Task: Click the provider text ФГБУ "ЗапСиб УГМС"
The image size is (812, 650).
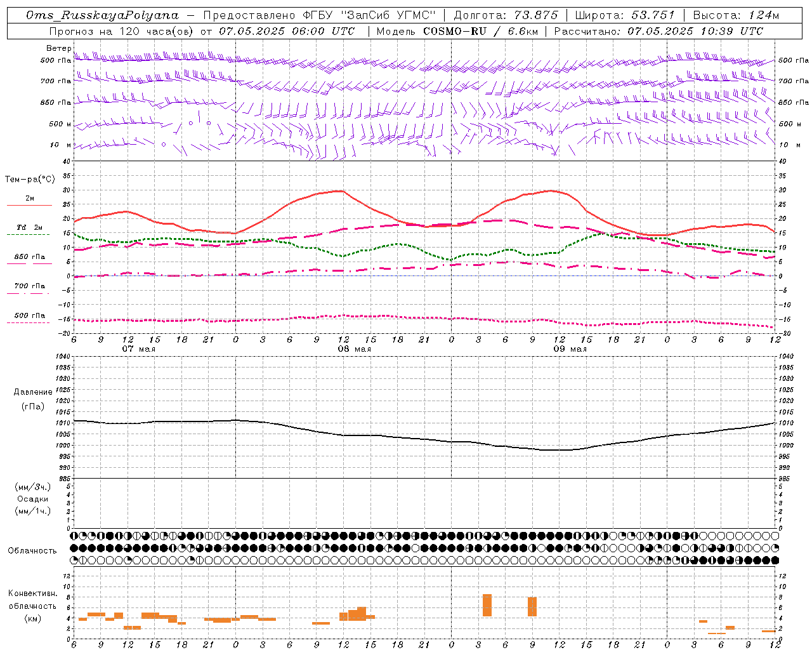Action: coord(370,15)
